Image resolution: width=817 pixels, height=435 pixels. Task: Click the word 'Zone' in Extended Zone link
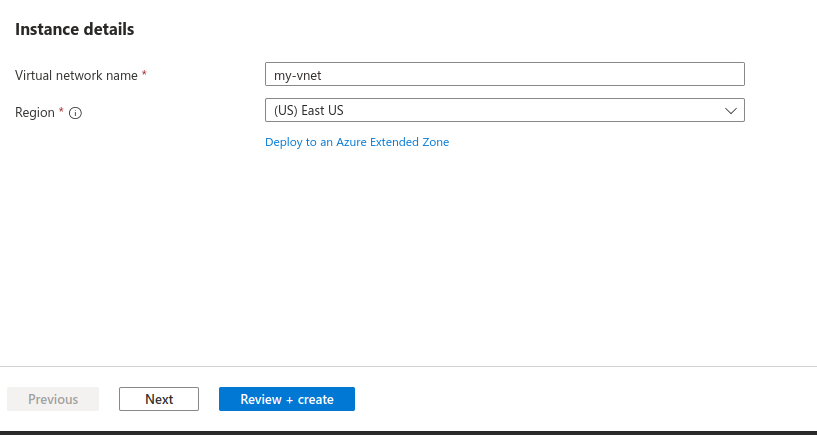[435, 142]
